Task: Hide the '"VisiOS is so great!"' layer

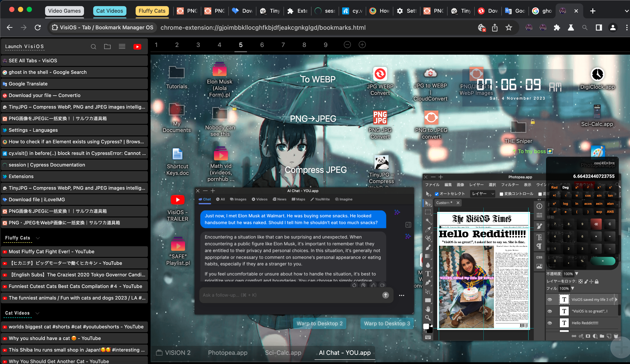Action: tap(550, 311)
